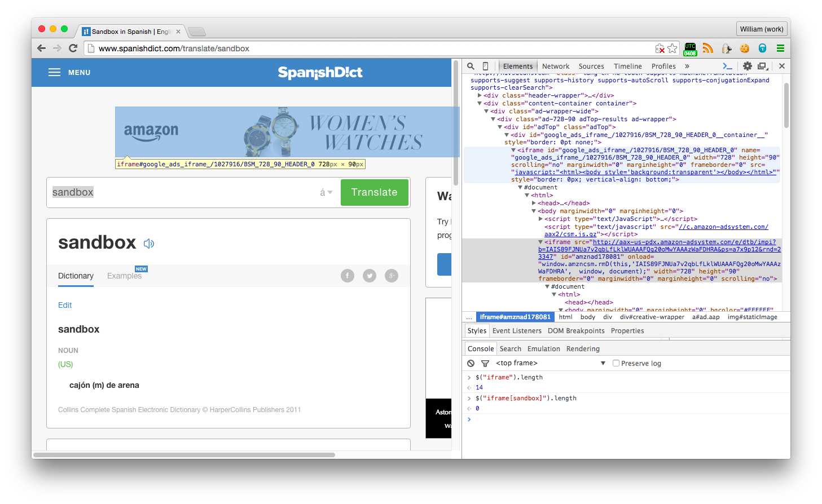Click the horizontal page scrollbar
822x504 pixels.
(184, 454)
